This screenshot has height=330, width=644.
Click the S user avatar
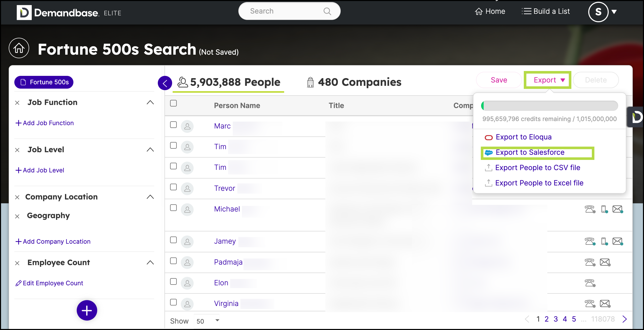598,12
